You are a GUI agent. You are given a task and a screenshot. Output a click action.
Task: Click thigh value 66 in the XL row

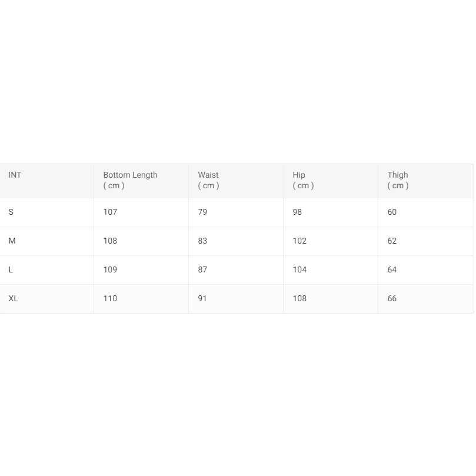point(392,298)
